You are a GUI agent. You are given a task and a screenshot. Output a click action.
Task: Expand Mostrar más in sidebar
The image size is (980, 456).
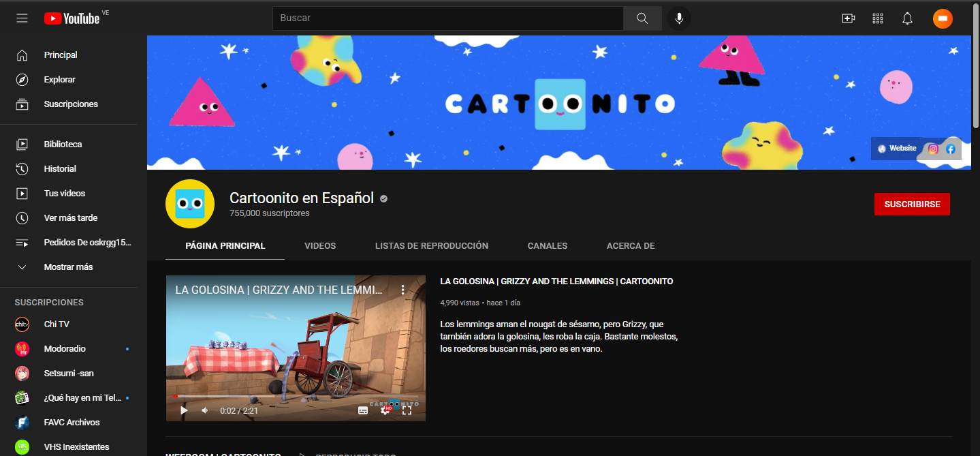pos(69,267)
